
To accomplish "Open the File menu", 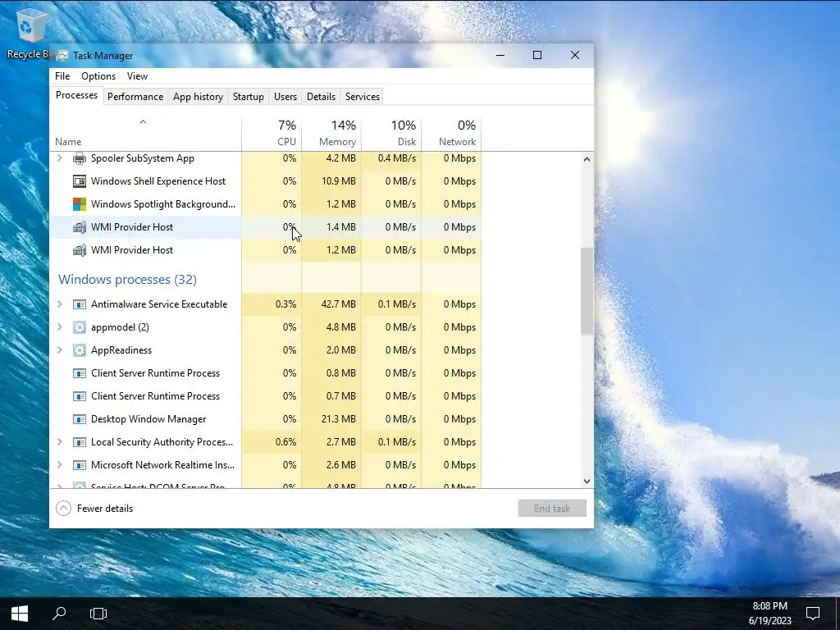I will coord(62,76).
